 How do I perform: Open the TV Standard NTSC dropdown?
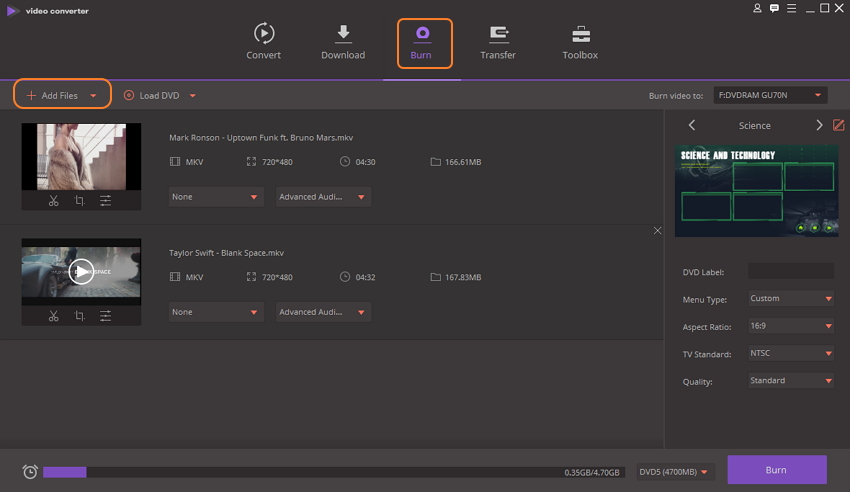point(790,353)
